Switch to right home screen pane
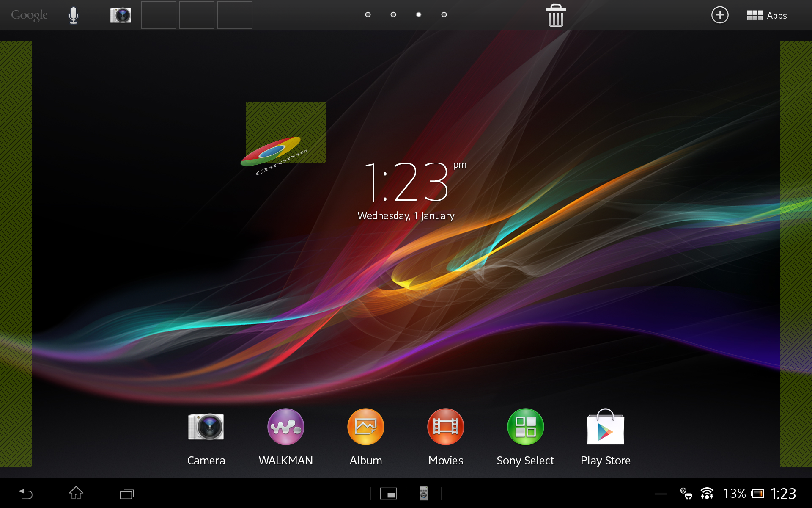Image resolution: width=812 pixels, height=508 pixels. [x=796, y=254]
